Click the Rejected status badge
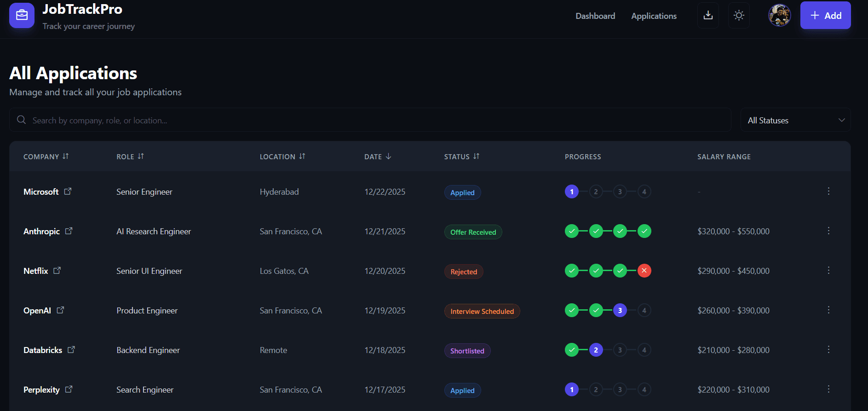868x411 pixels. coord(464,272)
